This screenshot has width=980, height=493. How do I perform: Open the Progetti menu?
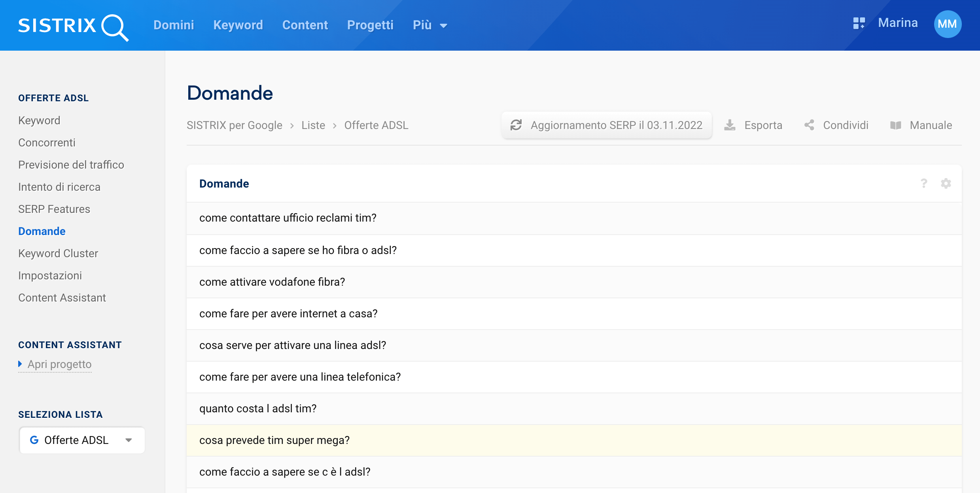tap(370, 25)
